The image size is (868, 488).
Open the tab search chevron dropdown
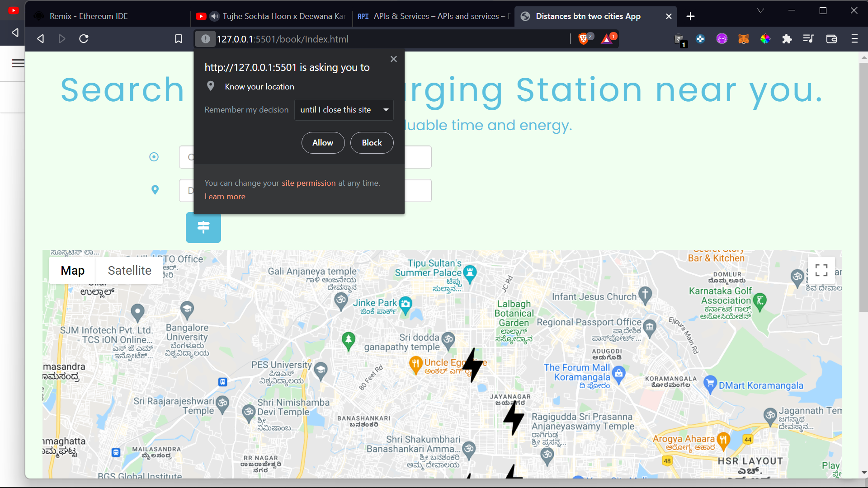point(760,10)
